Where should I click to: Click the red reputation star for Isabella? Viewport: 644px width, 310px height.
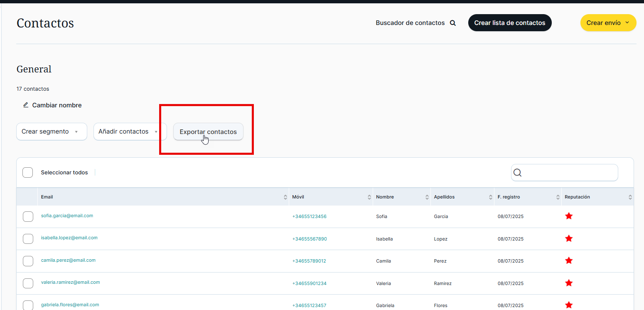569,238
